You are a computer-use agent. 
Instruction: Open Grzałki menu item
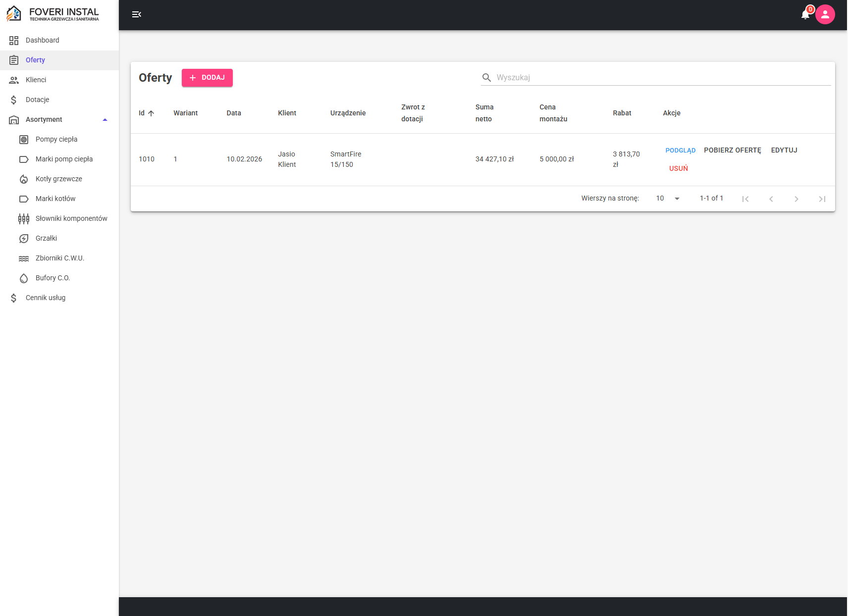tap(59, 238)
